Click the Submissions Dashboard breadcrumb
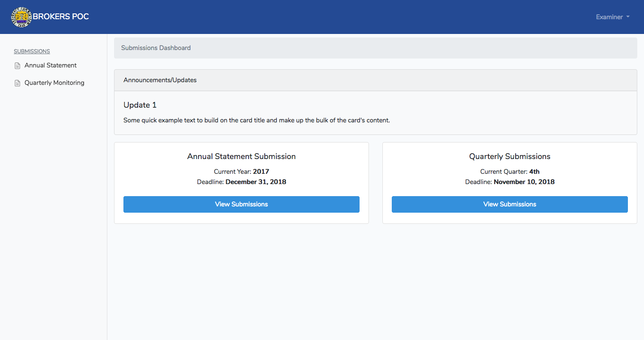 [156, 48]
